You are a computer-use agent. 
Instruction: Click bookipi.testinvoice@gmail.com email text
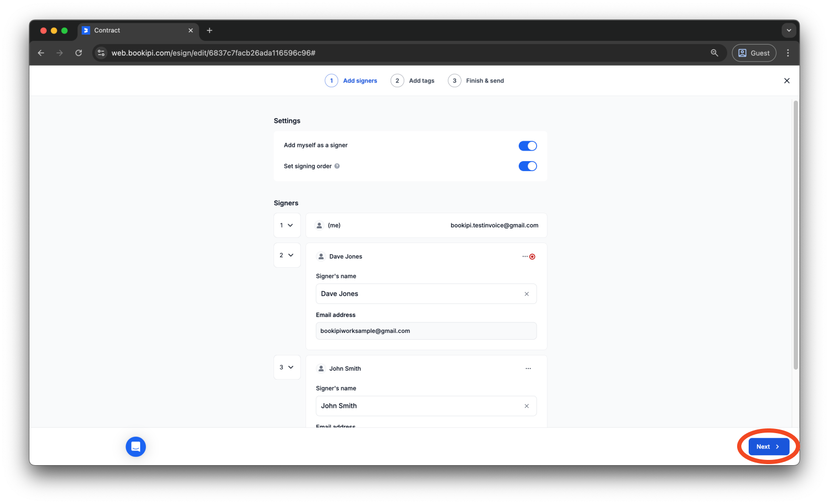(x=494, y=225)
